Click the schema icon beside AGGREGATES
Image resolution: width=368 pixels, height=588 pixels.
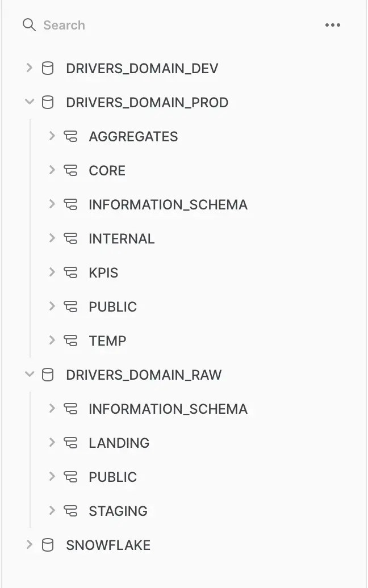click(71, 136)
